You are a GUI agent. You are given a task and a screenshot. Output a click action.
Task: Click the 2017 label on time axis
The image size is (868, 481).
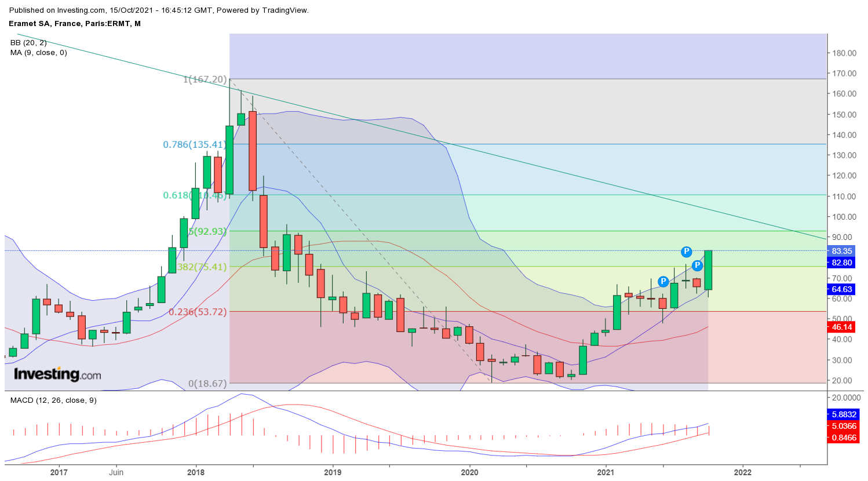click(x=59, y=472)
